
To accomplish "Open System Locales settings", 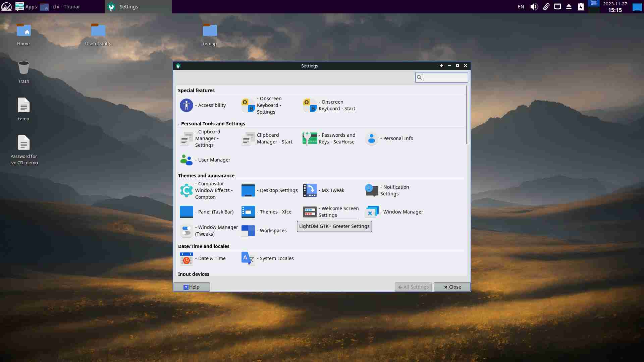I will pos(248,258).
